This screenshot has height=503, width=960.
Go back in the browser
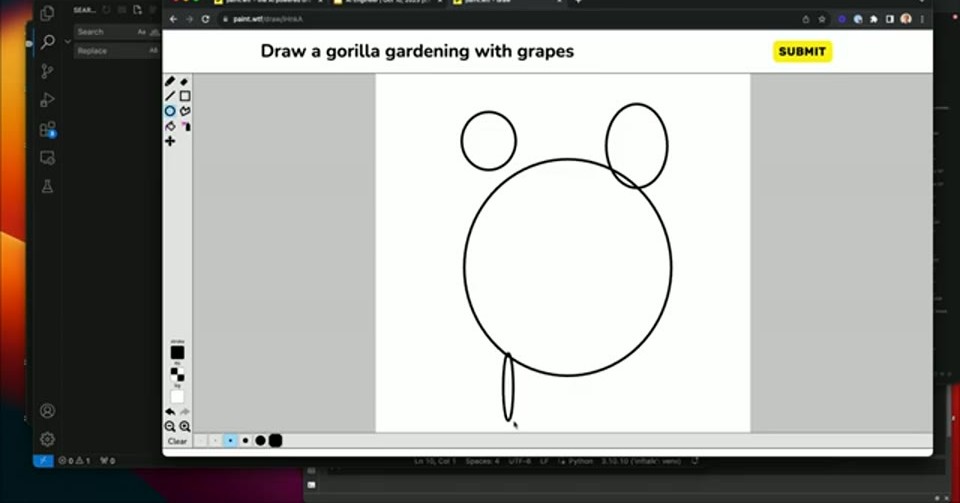click(x=173, y=19)
